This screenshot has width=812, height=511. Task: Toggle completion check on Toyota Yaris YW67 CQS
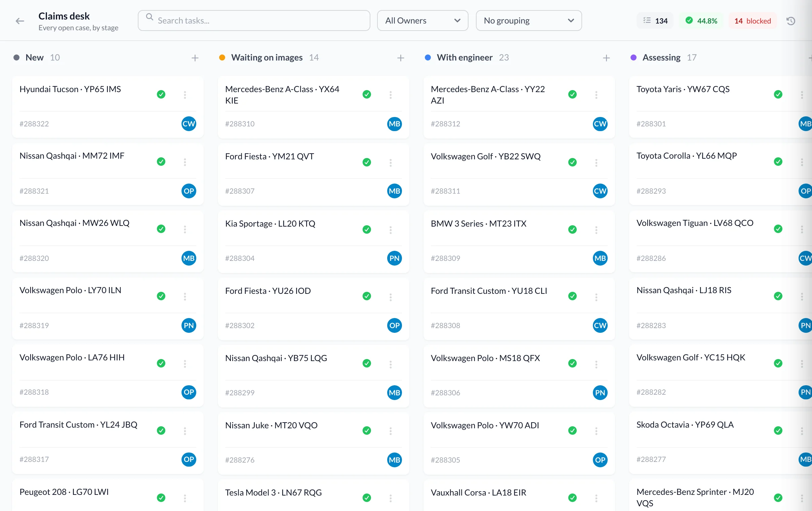point(778,94)
